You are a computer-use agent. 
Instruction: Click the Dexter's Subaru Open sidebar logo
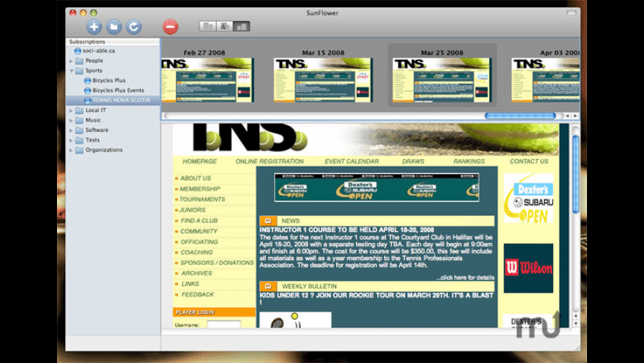click(x=529, y=198)
